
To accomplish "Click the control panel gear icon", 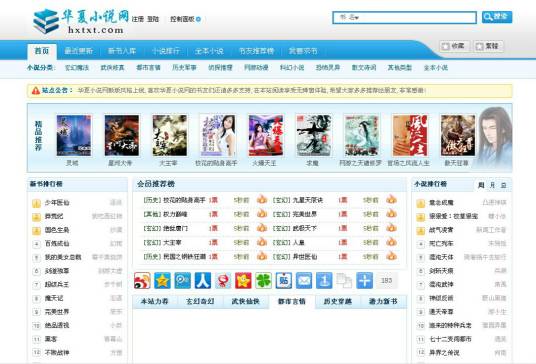I will tap(199, 19).
